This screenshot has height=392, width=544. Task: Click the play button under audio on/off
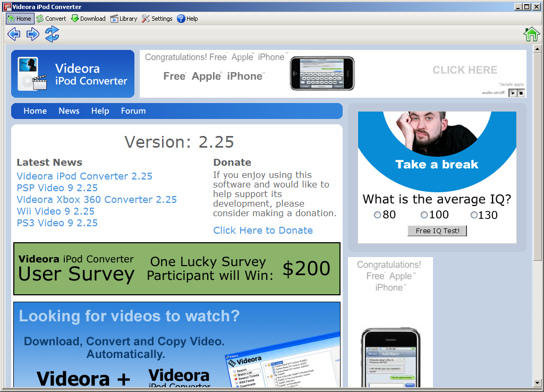(x=513, y=93)
